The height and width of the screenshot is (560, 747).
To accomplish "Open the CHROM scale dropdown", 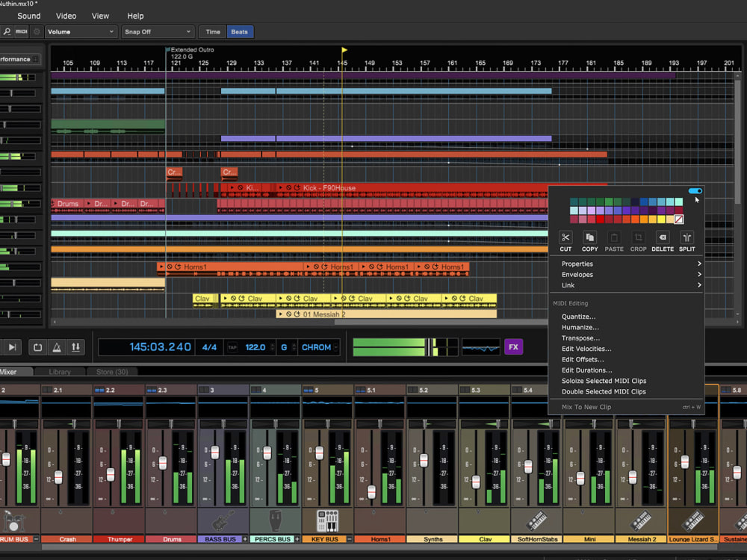I will click(x=319, y=347).
